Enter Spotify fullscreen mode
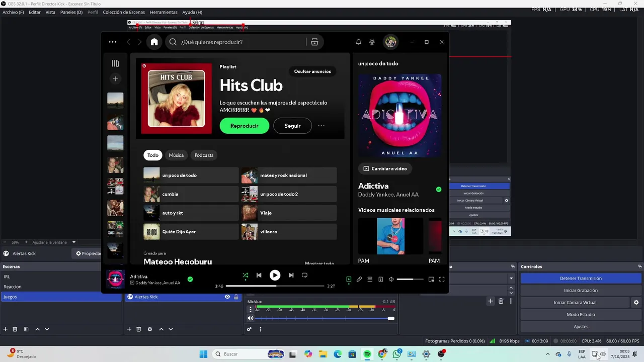 pyautogui.click(x=442, y=279)
